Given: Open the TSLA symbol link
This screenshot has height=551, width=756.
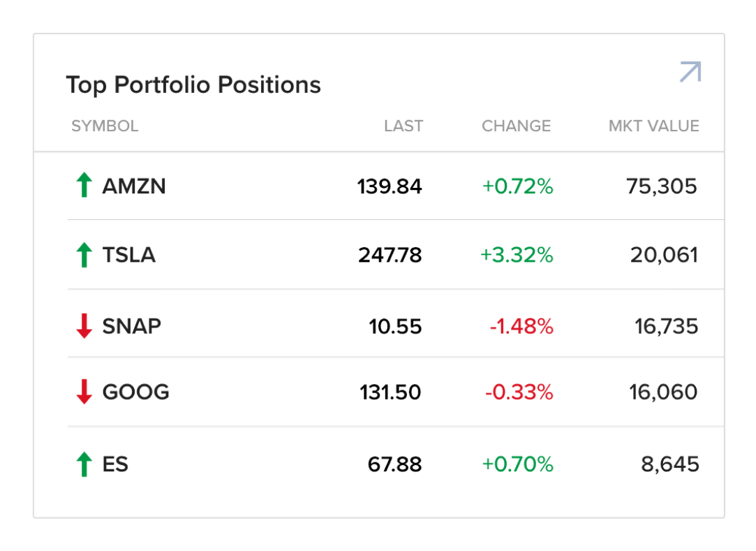Looking at the screenshot, I should pyautogui.click(x=128, y=255).
